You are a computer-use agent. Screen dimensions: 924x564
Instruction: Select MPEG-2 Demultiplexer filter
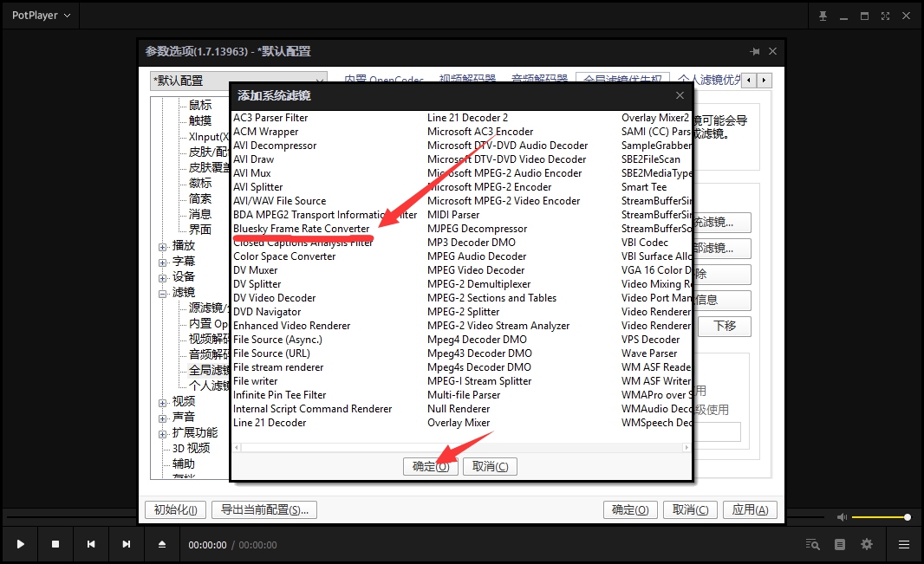point(479,284)
